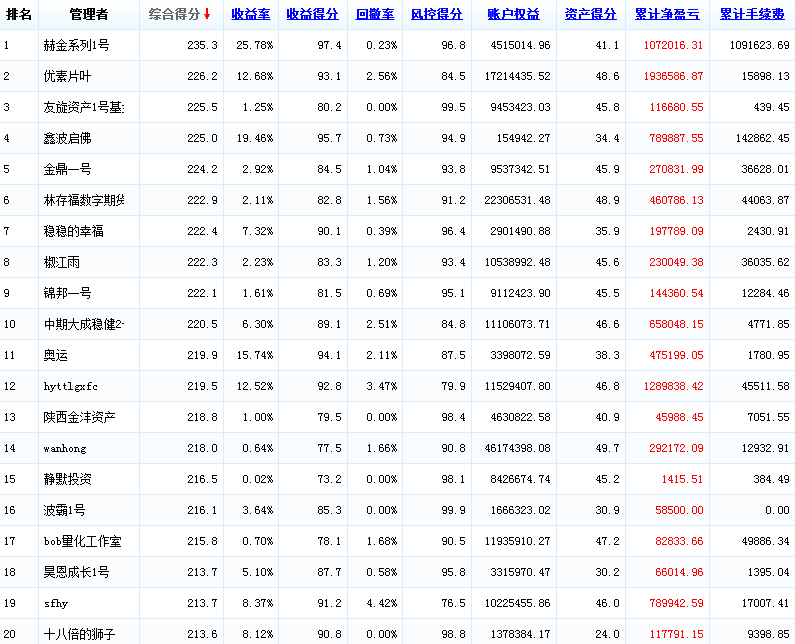Select manager 赫金系列1号 in first row
Image resolution: width=795 pixels, height=644 pixels.
[x=76, y=46]
